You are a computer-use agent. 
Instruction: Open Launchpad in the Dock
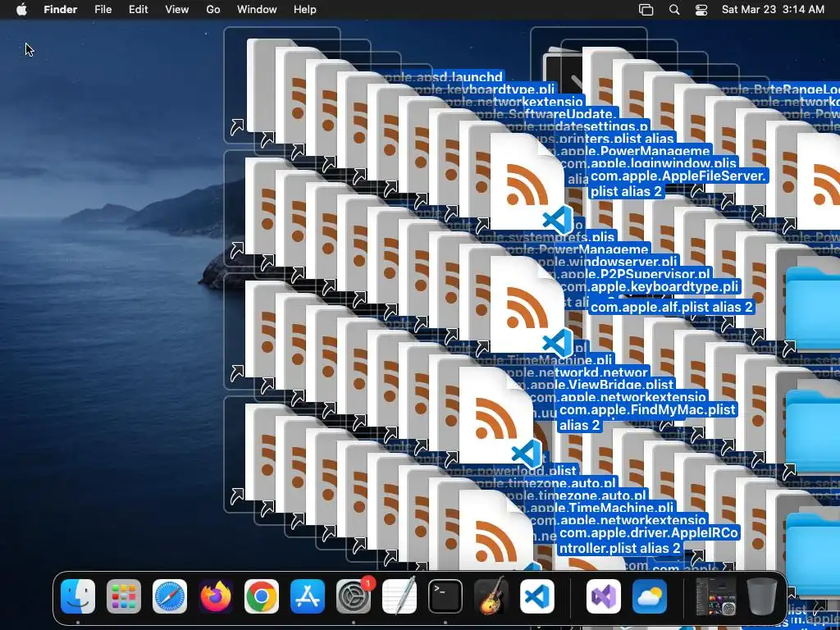point(124,596)
